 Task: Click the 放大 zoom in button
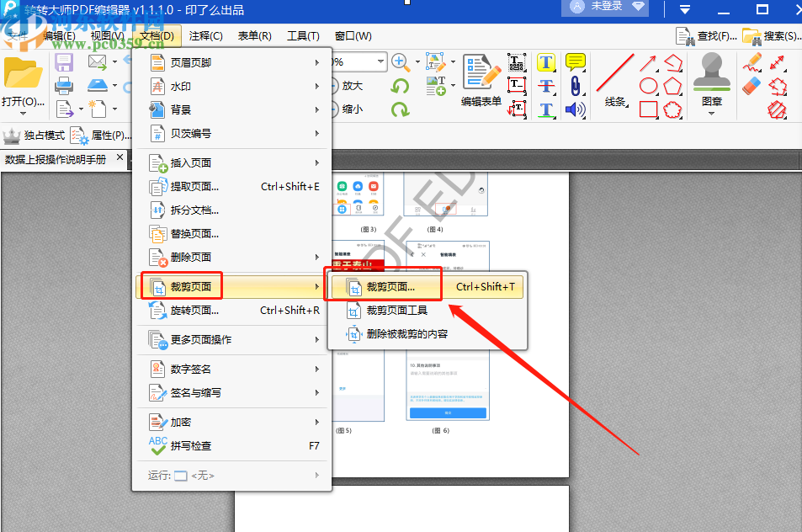click(x=354, y=85)
